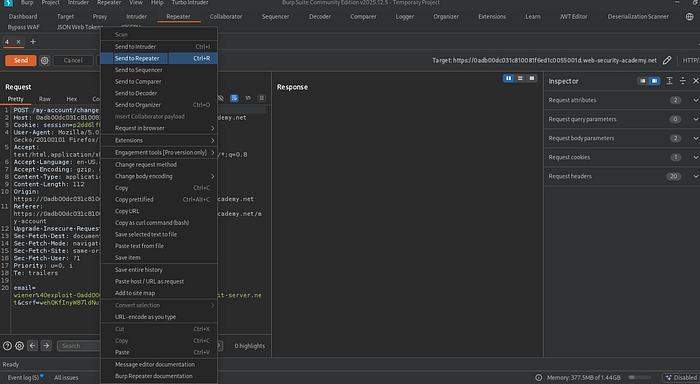Expand all Inspector sections icon
This screenshot has width=700, height=384.
[669, 81]
